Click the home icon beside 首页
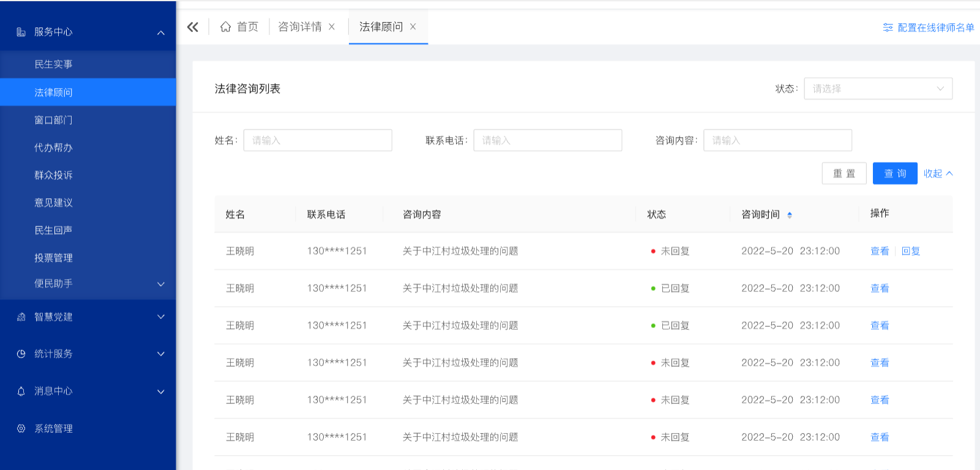 click(225, 27)
